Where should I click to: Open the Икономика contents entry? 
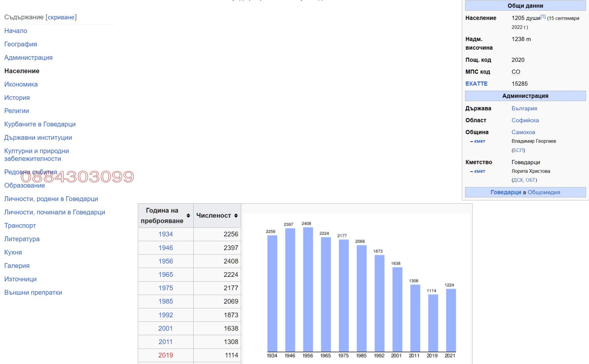click(x=21, y=84)
